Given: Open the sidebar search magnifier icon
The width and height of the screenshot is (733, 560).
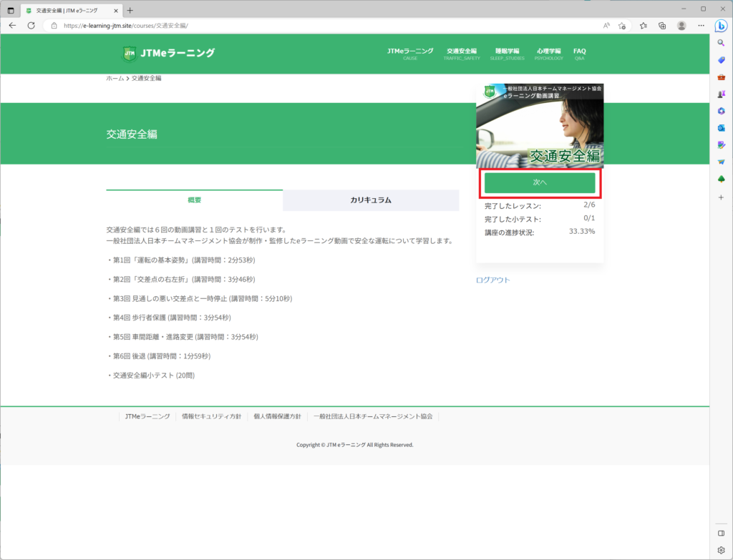Looking at the screenshot, I should coord(721,43).
